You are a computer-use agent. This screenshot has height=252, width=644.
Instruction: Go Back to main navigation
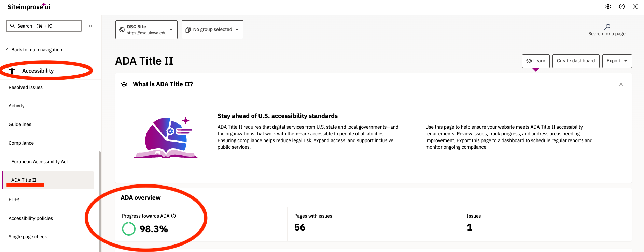[x=37, y=49]
